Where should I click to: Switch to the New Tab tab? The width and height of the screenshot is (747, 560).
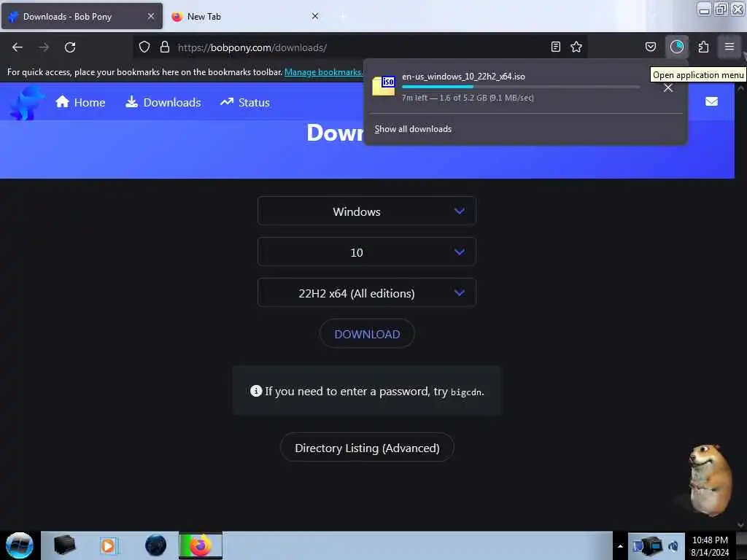point(246,16)
